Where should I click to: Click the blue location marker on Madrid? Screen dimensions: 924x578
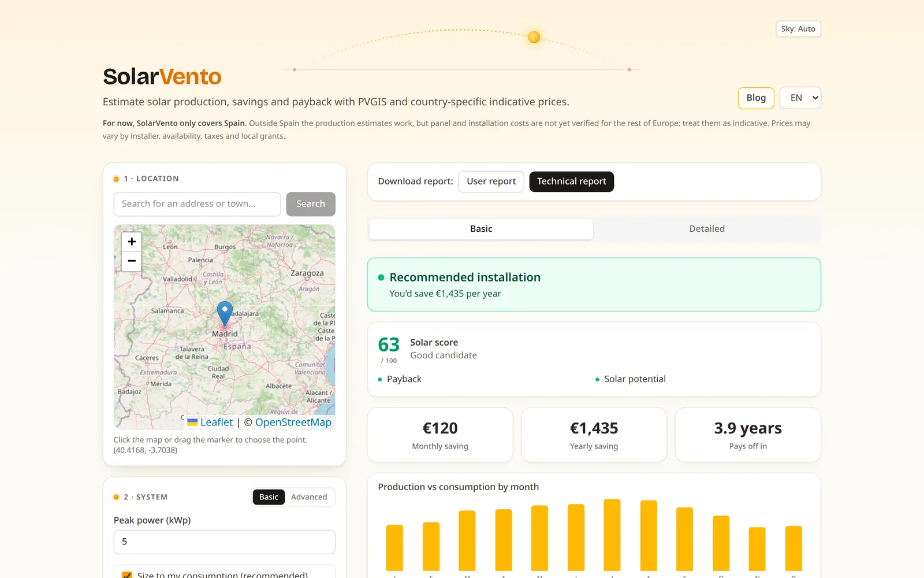coord(225,314)
